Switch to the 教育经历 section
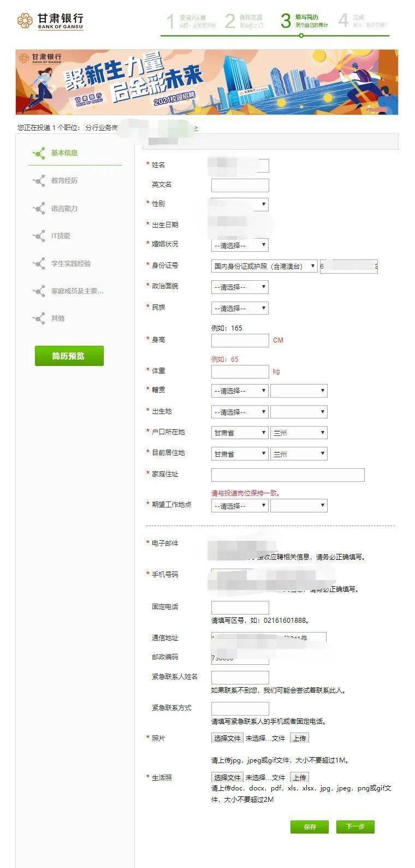 pos(64,181)
